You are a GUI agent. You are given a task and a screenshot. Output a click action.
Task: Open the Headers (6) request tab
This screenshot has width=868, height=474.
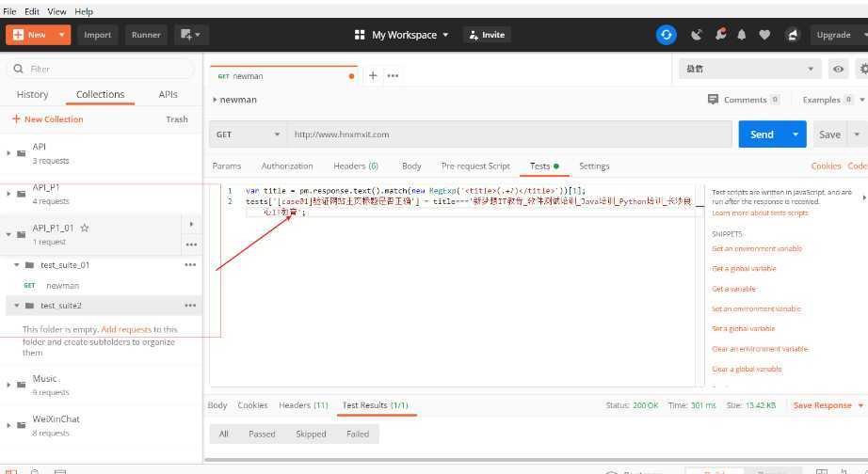click(356, 166)
